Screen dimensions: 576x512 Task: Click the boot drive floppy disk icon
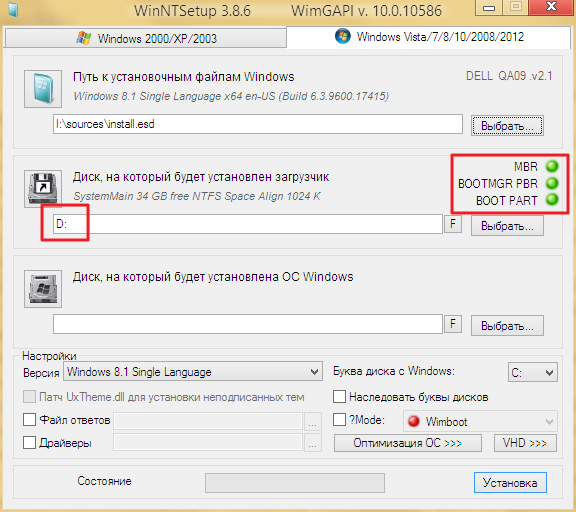click(43, 188)
